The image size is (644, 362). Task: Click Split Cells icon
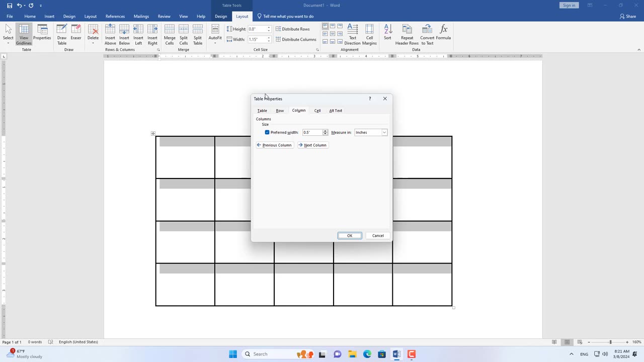[184, 34]
